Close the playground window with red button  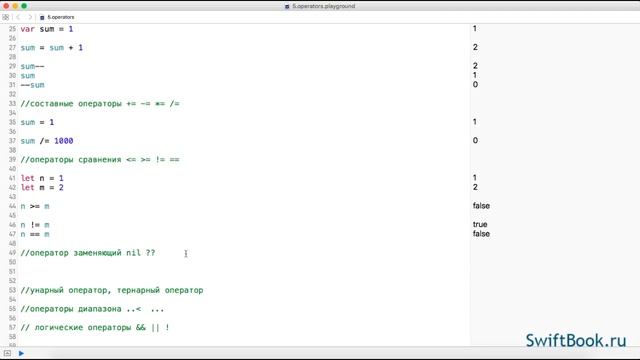(6, 6)
